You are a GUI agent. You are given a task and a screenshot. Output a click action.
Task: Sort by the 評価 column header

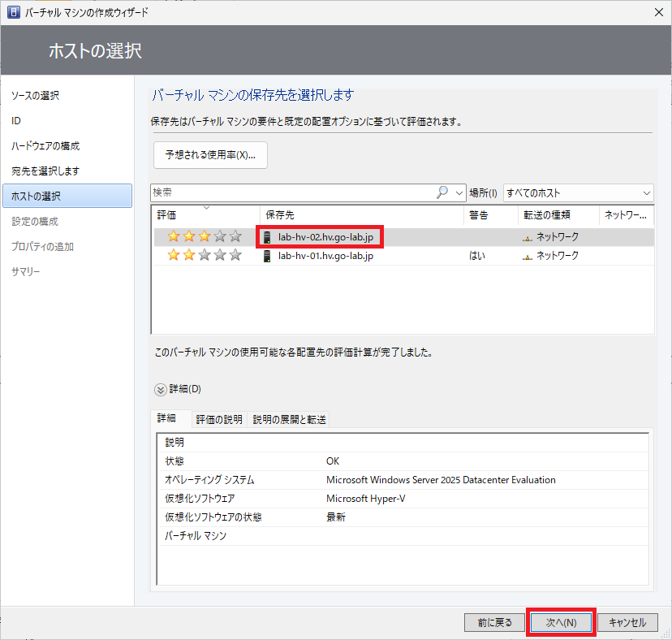click(206, 215)
